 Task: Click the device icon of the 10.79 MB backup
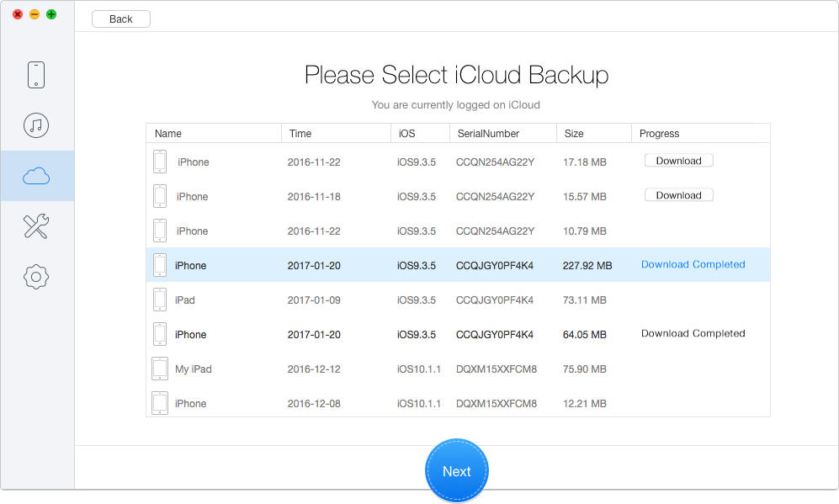pos(160,231)
